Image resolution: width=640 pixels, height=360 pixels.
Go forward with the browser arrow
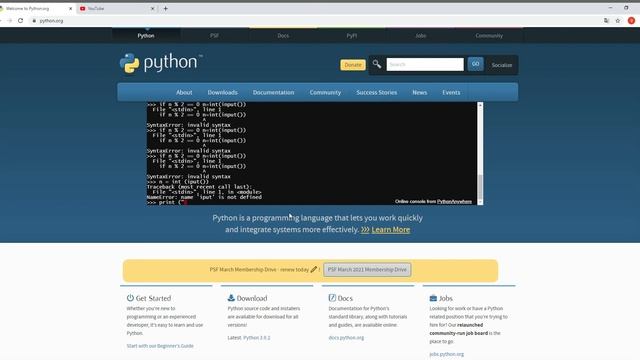[9, 20]
